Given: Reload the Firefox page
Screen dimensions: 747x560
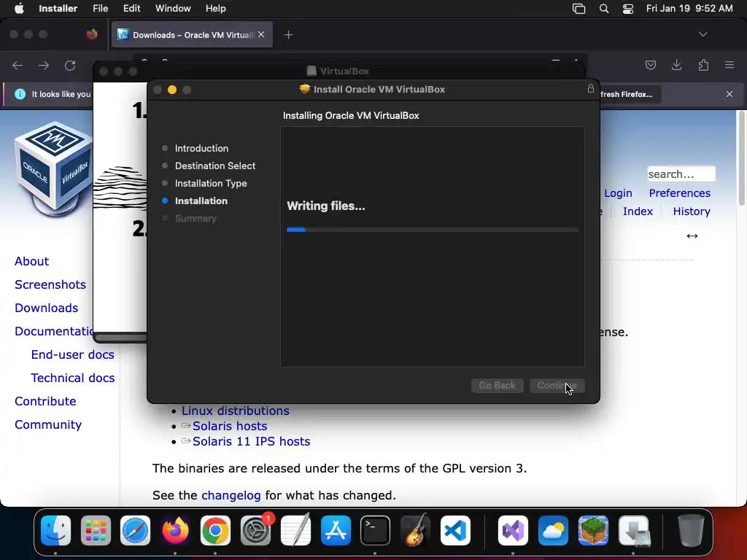Looking at the screenshot, I should 70,65.
